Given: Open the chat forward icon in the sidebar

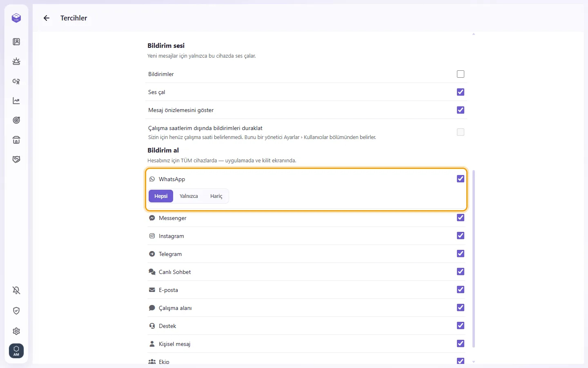Looking at the screenshot, I should click(16, 81).
